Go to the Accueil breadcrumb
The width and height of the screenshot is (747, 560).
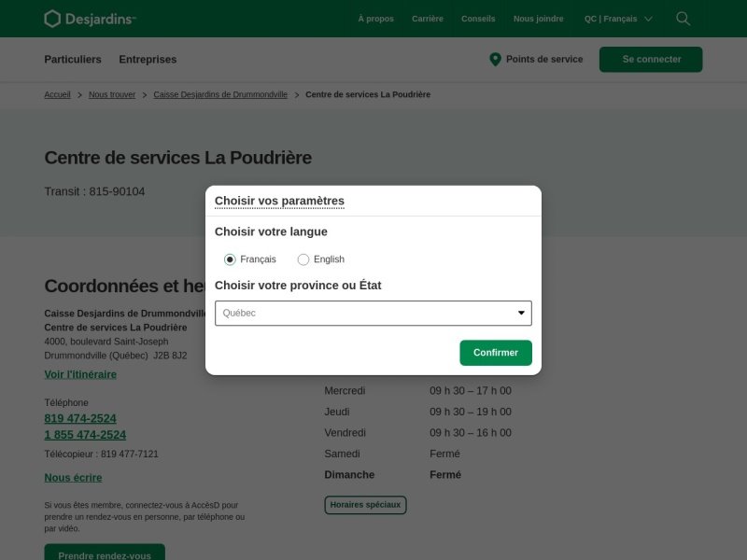[x=57, y=95]
